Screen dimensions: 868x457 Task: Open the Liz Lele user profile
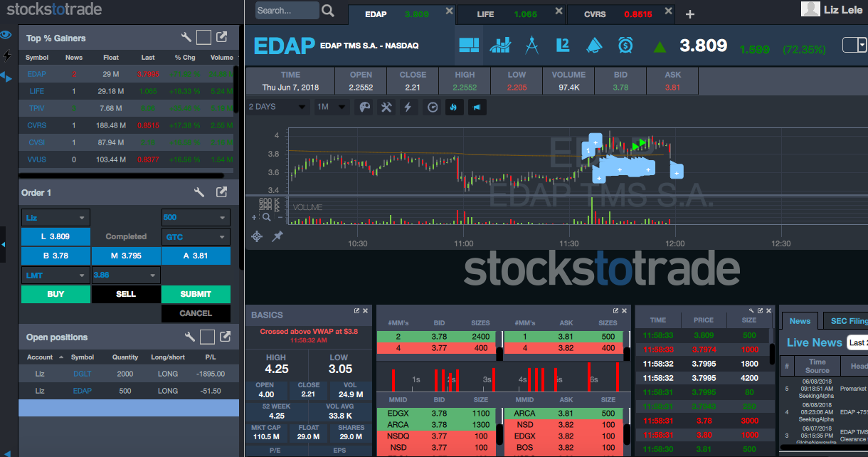(833, 9)
